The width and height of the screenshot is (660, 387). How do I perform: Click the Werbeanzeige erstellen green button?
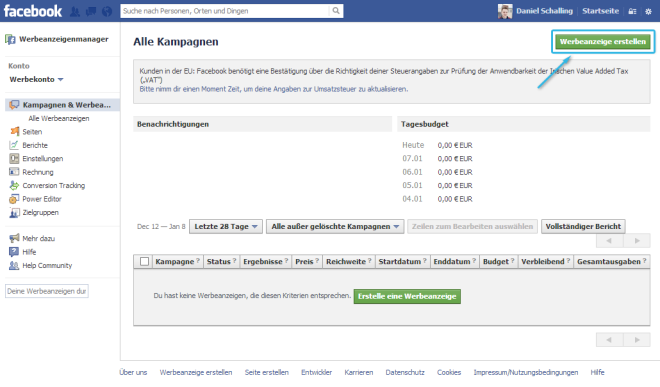point(603,42)
